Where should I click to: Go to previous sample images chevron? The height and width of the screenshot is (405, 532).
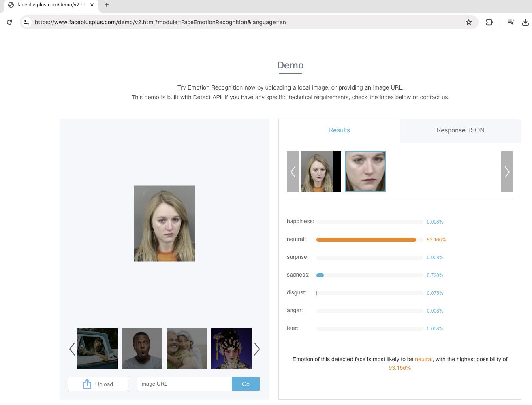(x=72, y=349)
